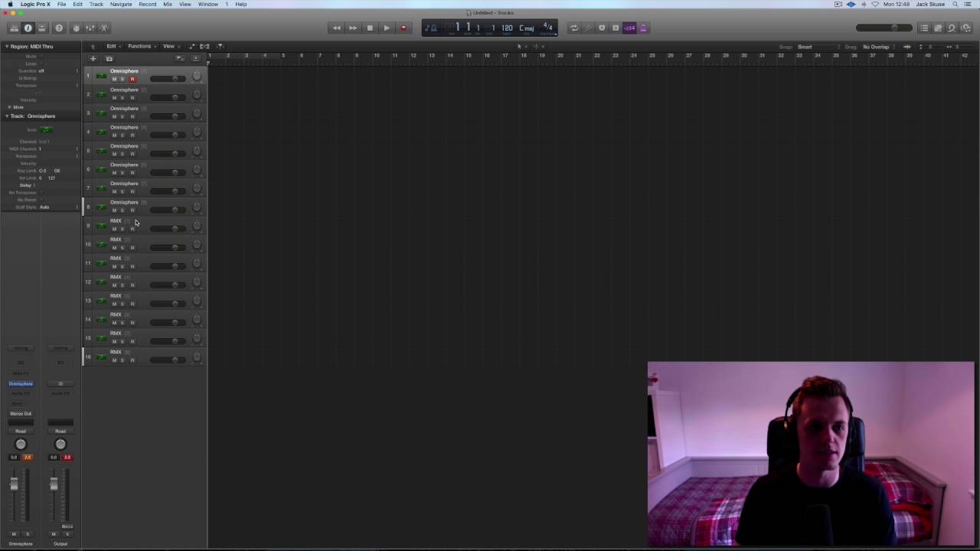Mute Omnisphere track 1

pos(114,80)
